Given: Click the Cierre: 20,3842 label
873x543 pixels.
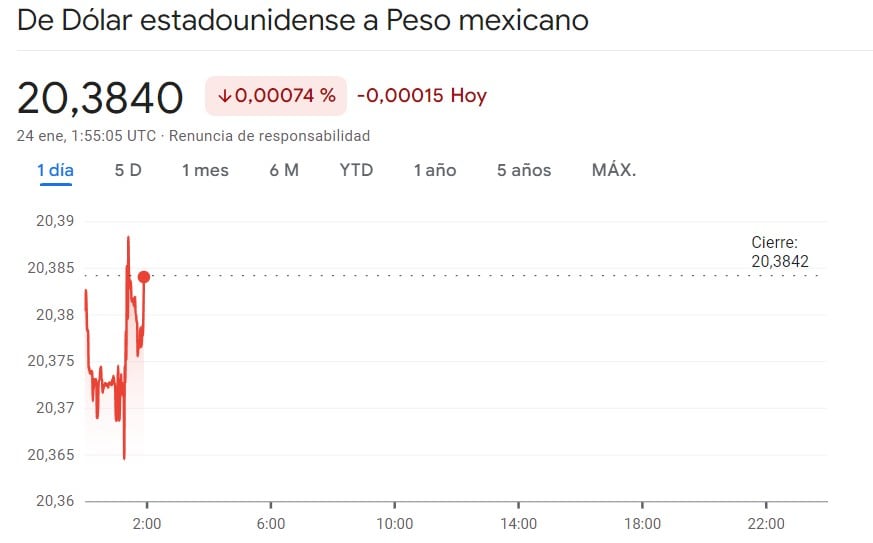Looking at the screenshot, I should [779, 252].
